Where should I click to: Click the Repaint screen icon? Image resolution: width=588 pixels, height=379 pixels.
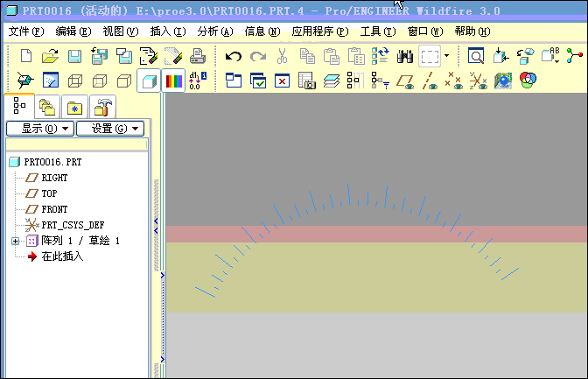51,80
